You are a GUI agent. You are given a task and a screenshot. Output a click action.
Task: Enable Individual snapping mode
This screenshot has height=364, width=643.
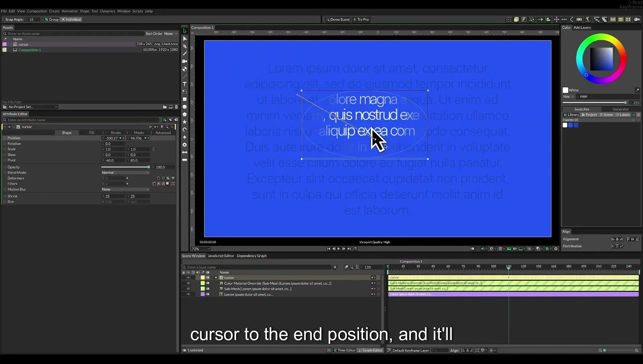tap(71, 19)
